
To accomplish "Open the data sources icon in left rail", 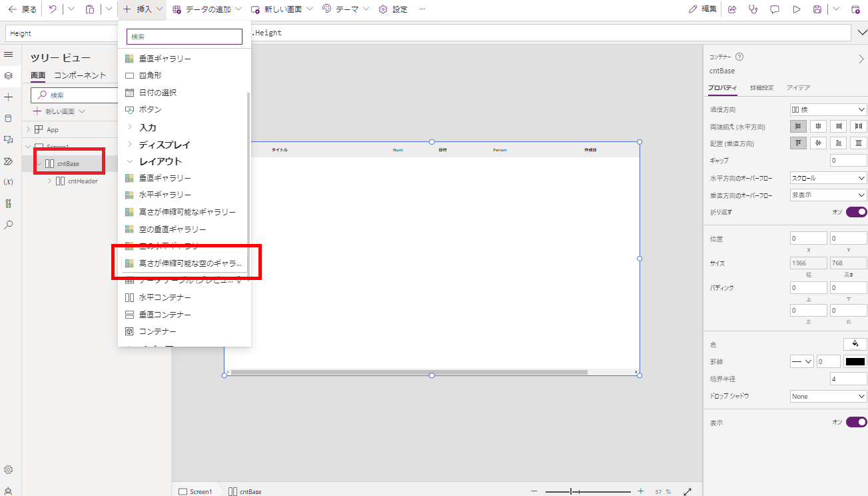I will pos(8,118).
